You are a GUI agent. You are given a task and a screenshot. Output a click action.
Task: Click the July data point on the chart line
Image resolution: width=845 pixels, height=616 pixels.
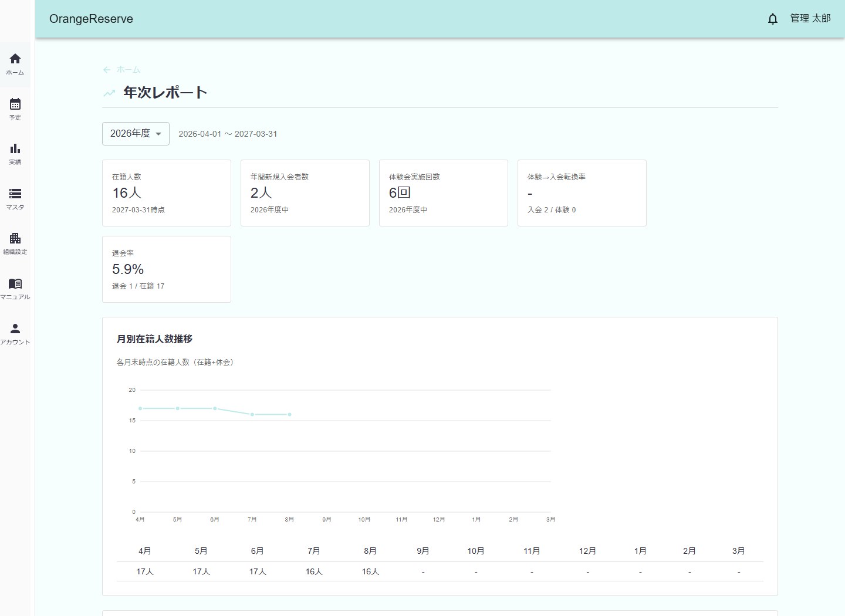click(252, 415)
